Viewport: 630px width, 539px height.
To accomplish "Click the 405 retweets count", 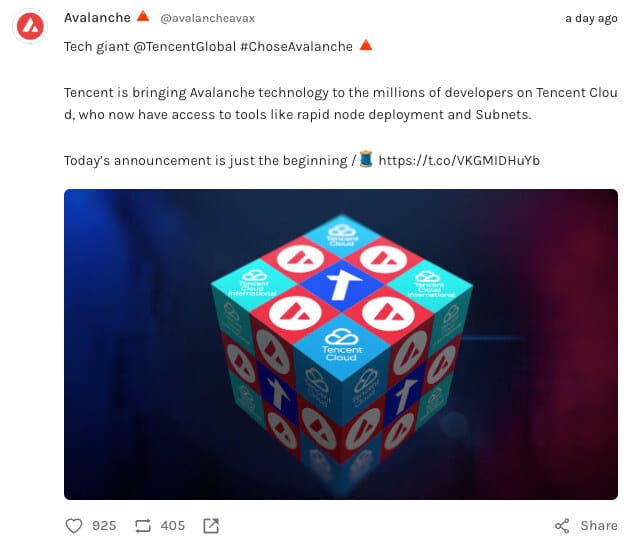I will pyautogui.click(x=173, y=526).
